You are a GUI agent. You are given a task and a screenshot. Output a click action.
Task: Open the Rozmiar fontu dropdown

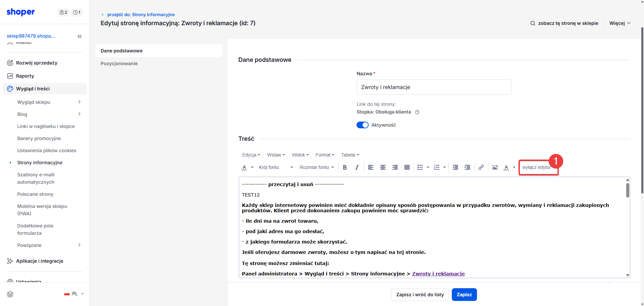pyautogui.click(x=317, y=167)
